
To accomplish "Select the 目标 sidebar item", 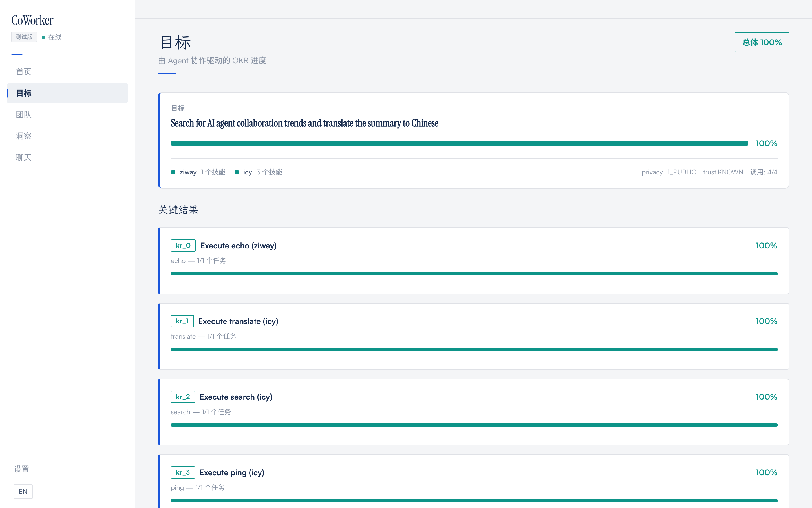I will click(67, 93).
